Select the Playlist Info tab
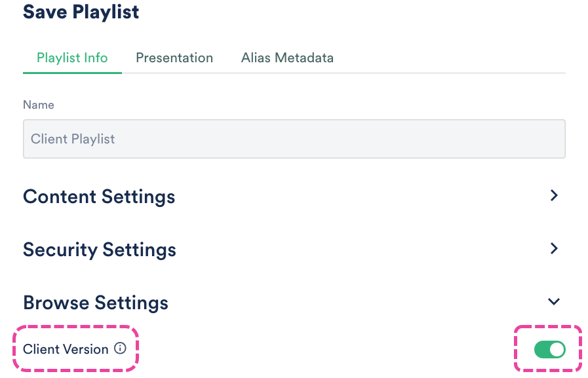588x378 pixels. pos(72,58)
